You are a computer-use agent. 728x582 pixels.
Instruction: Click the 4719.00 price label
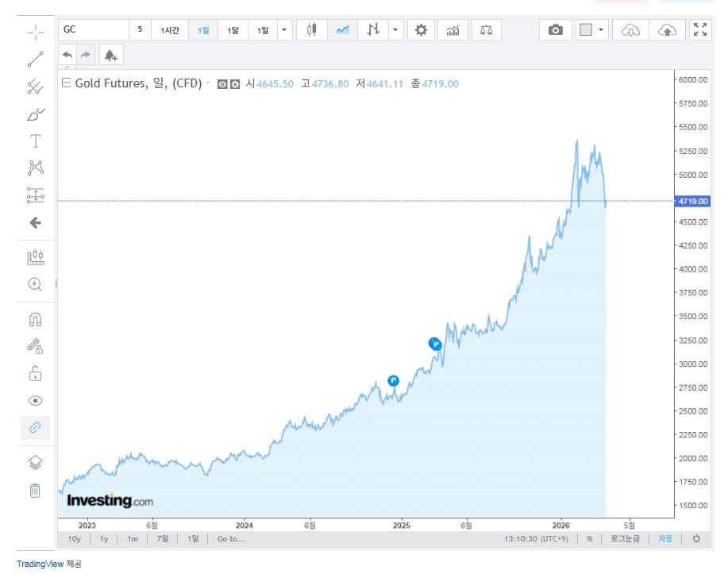tap(692, 201)
